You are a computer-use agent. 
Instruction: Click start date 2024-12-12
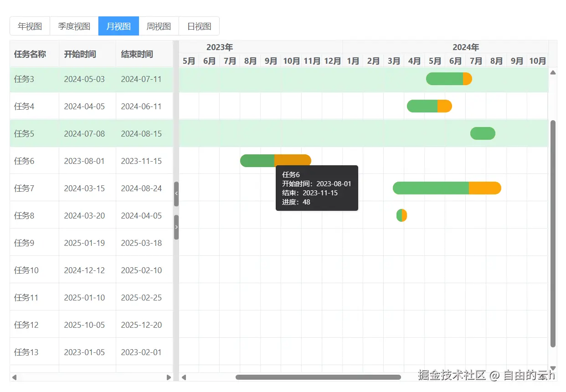[x=84, y=270]
